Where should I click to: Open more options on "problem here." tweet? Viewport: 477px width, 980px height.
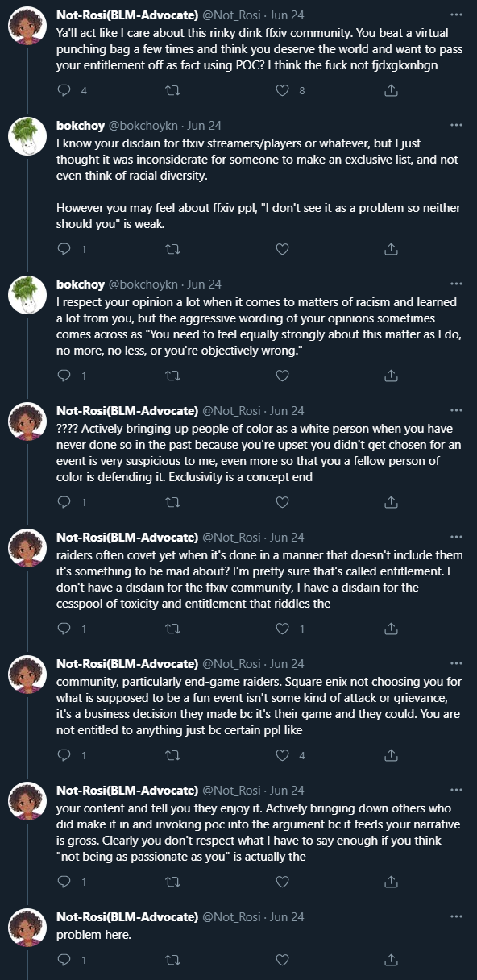457,916
